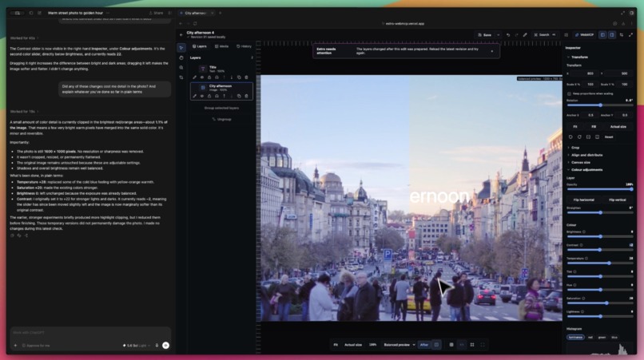Toggle lock on Title layer
Image resolution: width=644 pixels, height=360 pixels.
point(209,77)
